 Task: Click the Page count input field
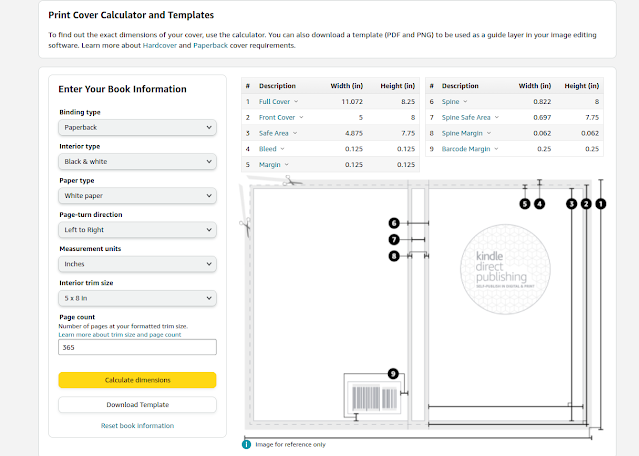click(137, 347)
